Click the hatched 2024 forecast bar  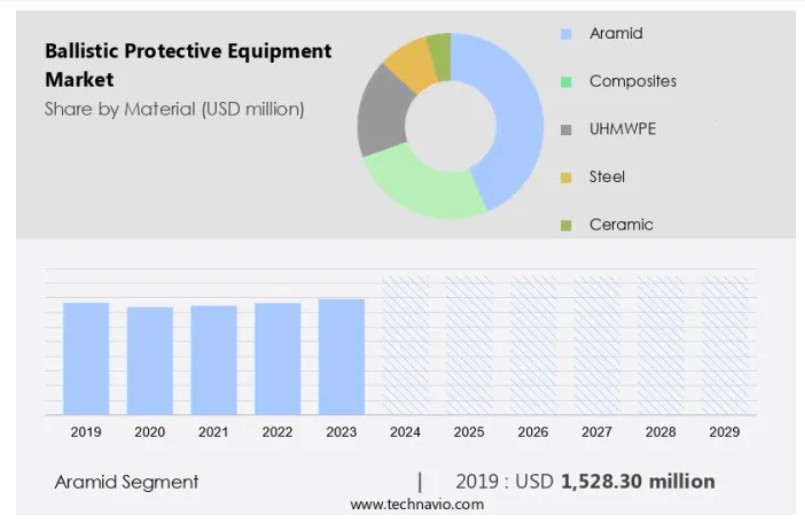pyautogui.click(x=405, y=345)
